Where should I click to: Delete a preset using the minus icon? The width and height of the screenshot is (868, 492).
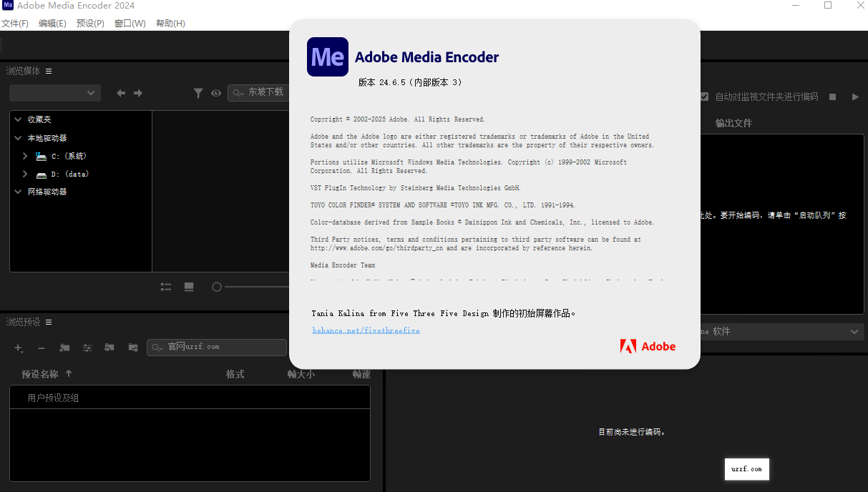tap(42, 348)
